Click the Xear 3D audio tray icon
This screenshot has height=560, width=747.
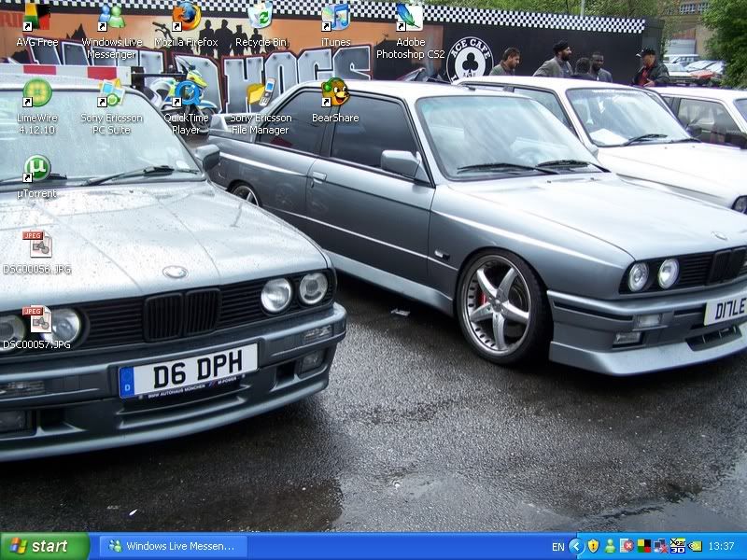pos(678,546)
